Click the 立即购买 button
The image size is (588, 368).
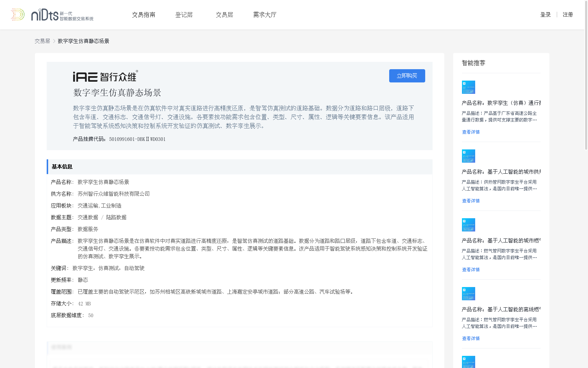pos(407,76)
